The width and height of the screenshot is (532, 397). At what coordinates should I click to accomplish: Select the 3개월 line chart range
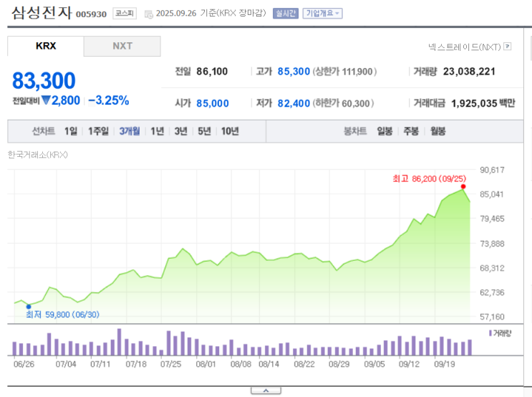(x=130, y=131)
